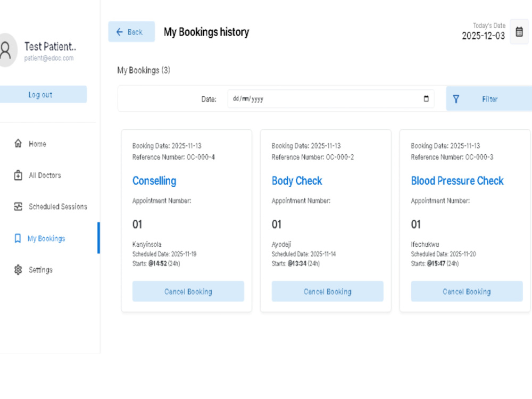Viewport: 532px width, 399px height.
Task: Click the calendar icon beside today's date
Action: click(519, 32)
